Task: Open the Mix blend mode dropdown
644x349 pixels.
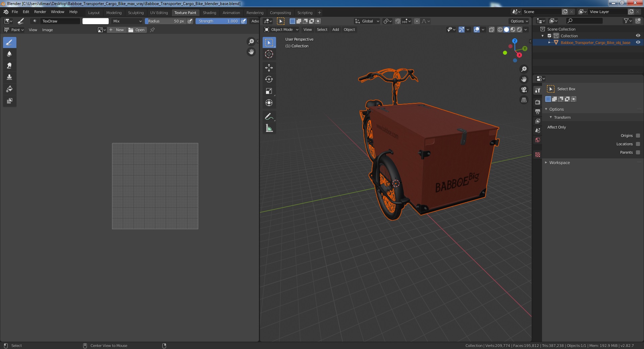Action: pos(127,21)
